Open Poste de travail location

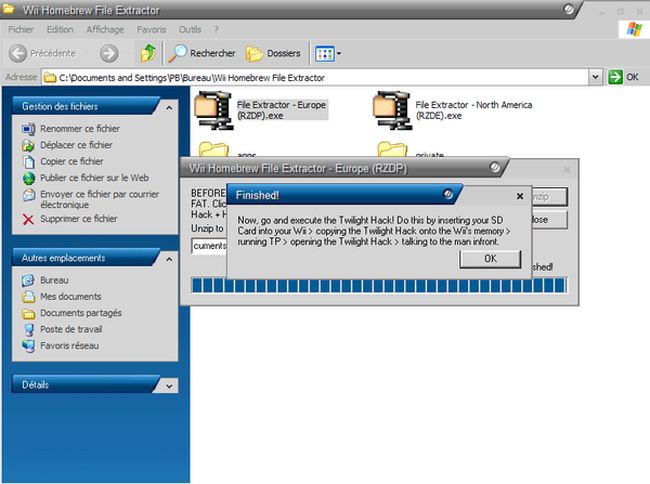71,329
